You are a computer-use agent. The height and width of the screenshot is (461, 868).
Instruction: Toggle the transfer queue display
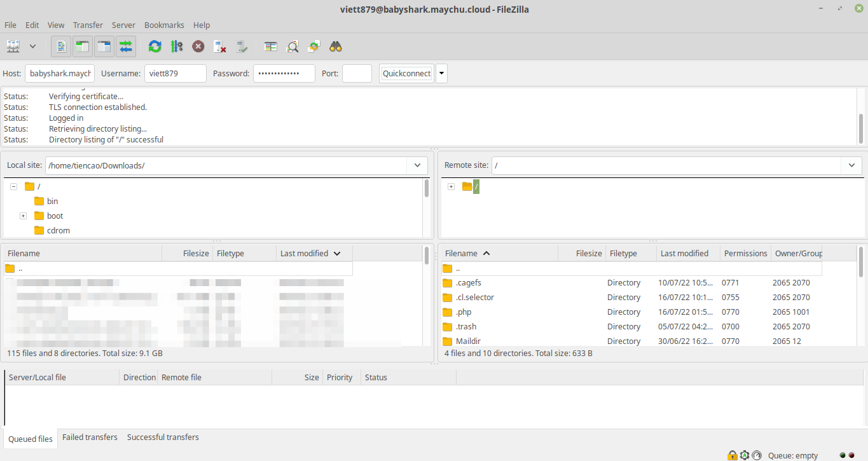pos(126,46)
